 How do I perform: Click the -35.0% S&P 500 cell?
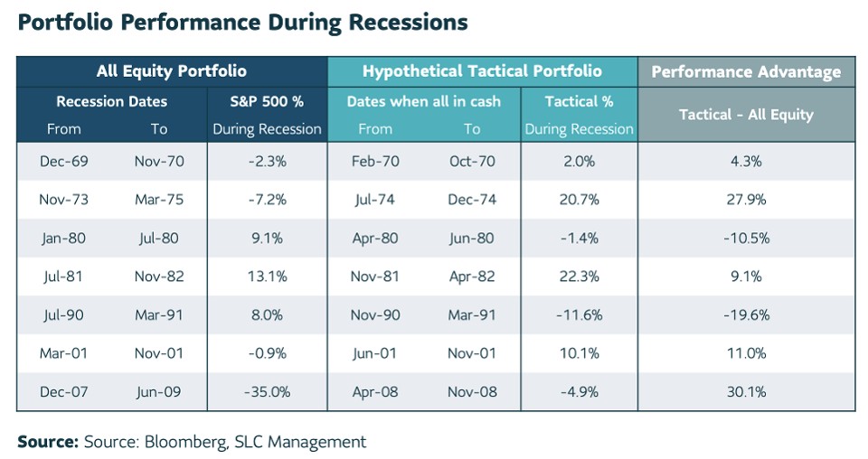point(267,392)
